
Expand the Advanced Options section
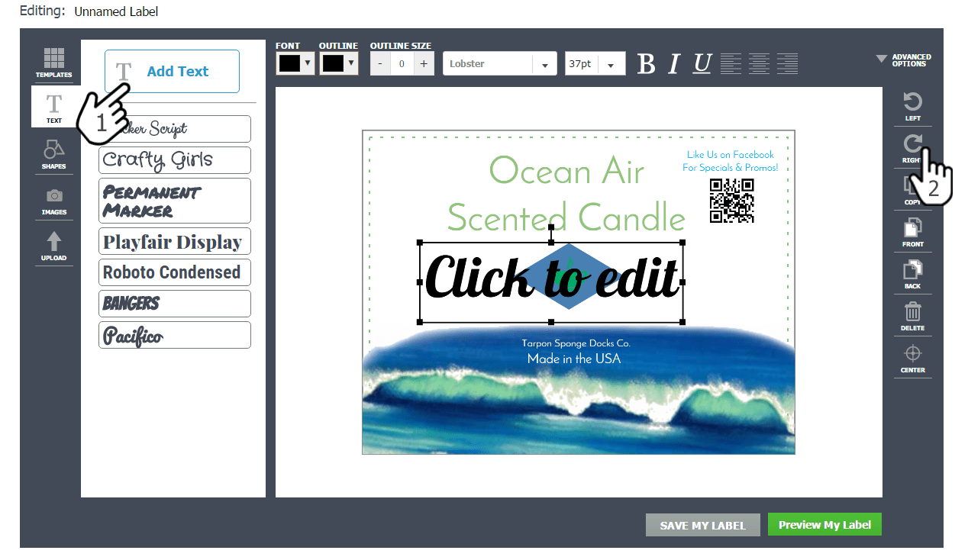[905, 60]
